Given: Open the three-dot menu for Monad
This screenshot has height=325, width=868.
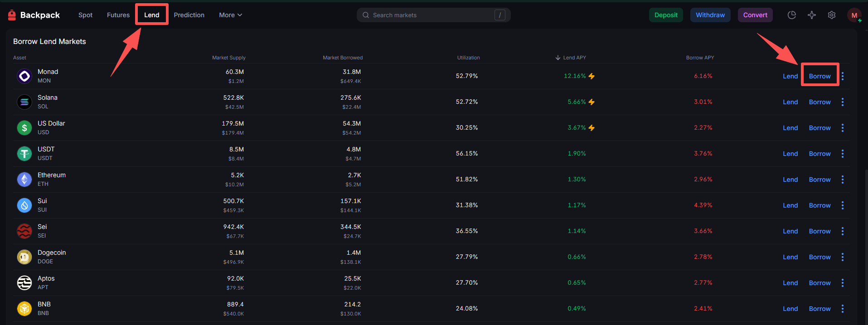Looking at the screenshot, I should [x=843, y=76].
